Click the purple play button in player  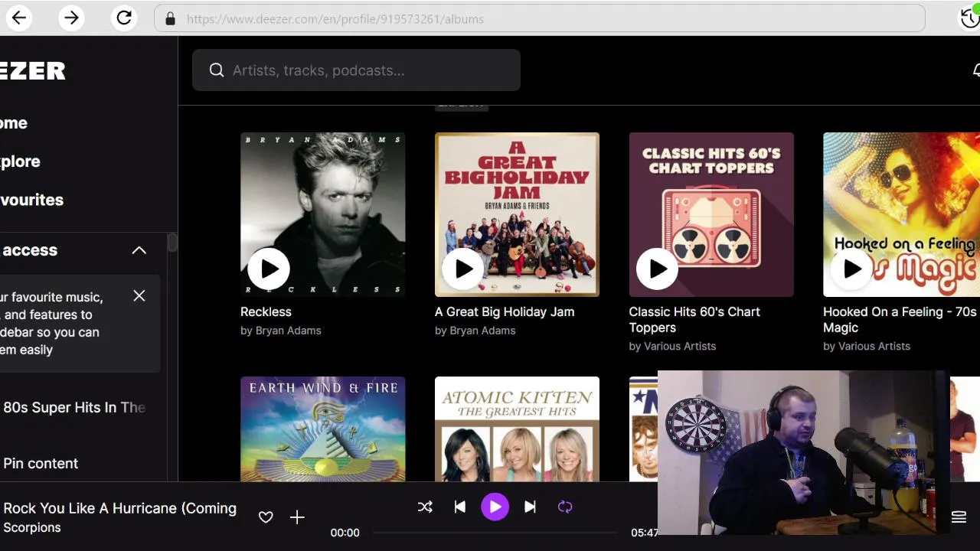tap(495, 507)
